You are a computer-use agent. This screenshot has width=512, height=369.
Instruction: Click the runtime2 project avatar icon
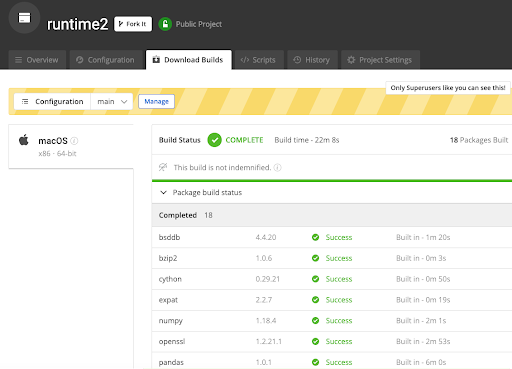pos(24,18)
